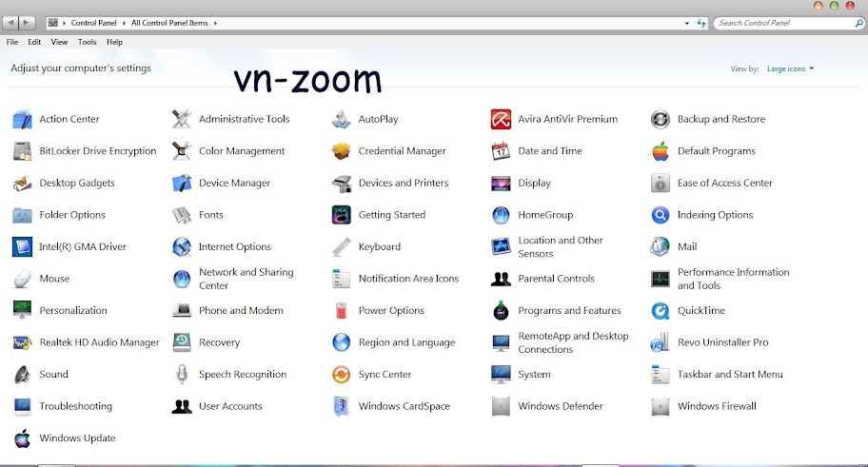Image resolution: width=868 pixels, height=467 pixels.
Task: Click the Speech Recognition microphone icon
Action: (182, 375)
